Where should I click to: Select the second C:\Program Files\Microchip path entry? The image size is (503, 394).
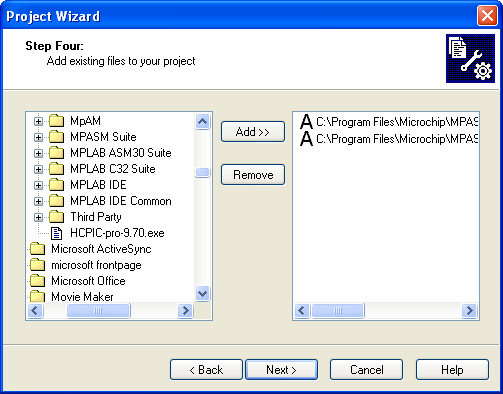coord(397,139)
